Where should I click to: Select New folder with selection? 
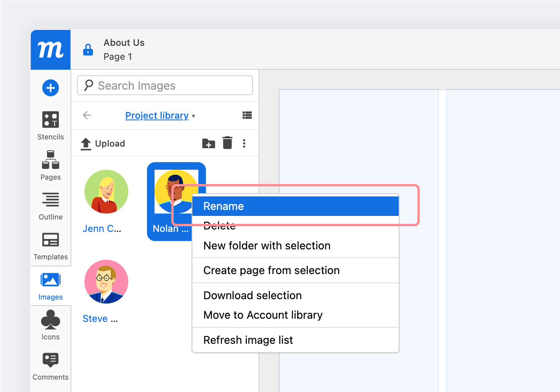click(267, 246)
